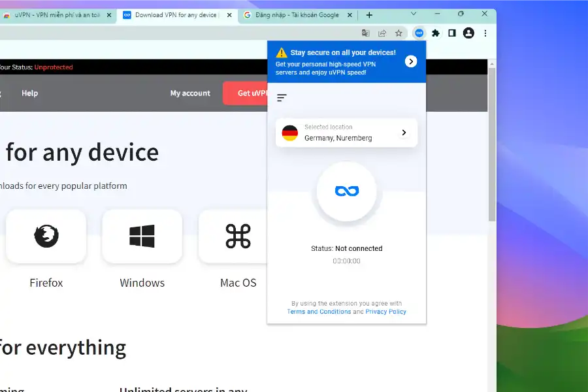Open the browser profile avatar icon
This screenshot has width=588, height=392.
[x=468, y=32]
